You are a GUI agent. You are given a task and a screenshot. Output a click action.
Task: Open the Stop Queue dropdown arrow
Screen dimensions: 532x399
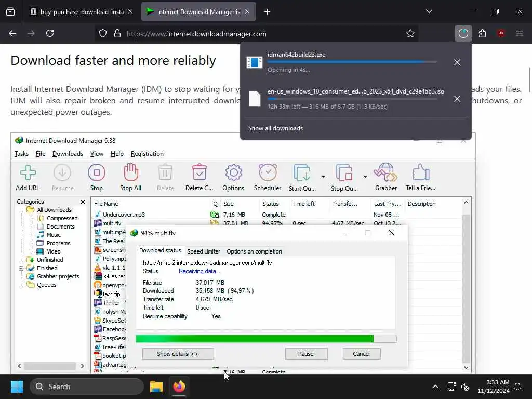coord(365,177)
